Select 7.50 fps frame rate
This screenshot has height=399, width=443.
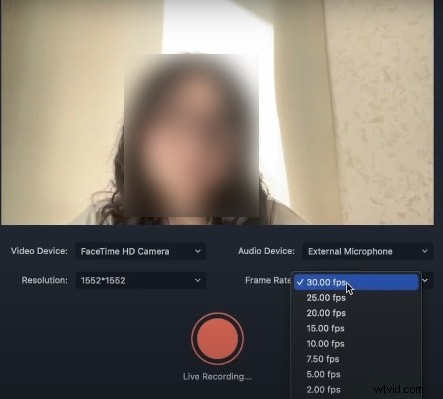[x=356, y=359]
